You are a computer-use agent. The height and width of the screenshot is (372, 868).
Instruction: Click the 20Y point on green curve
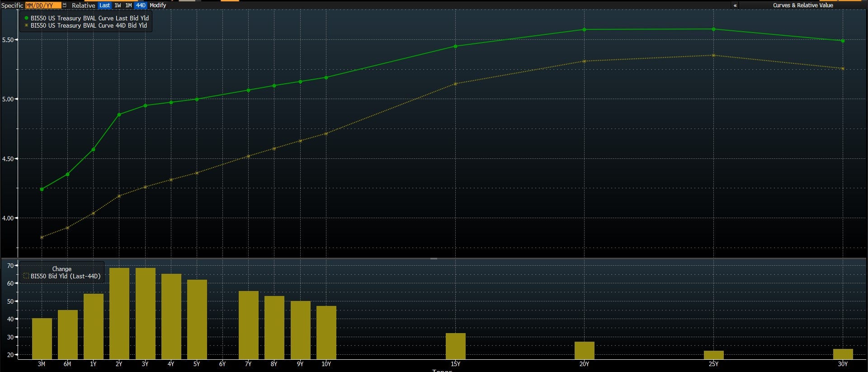point(584,30)
